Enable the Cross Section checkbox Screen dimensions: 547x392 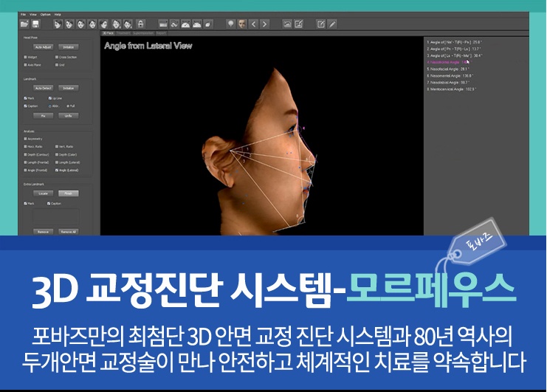tap(57, 57)
